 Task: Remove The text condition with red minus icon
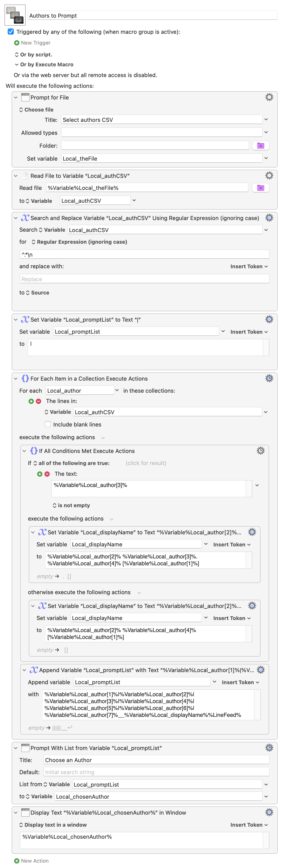[x=47, y=474]
